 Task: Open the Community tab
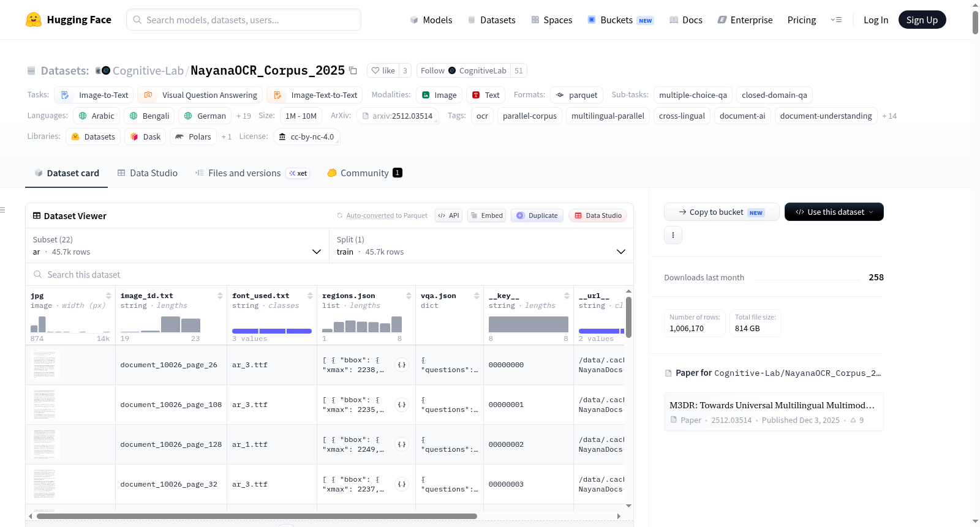pyautogui.click(x=364, y=173)
